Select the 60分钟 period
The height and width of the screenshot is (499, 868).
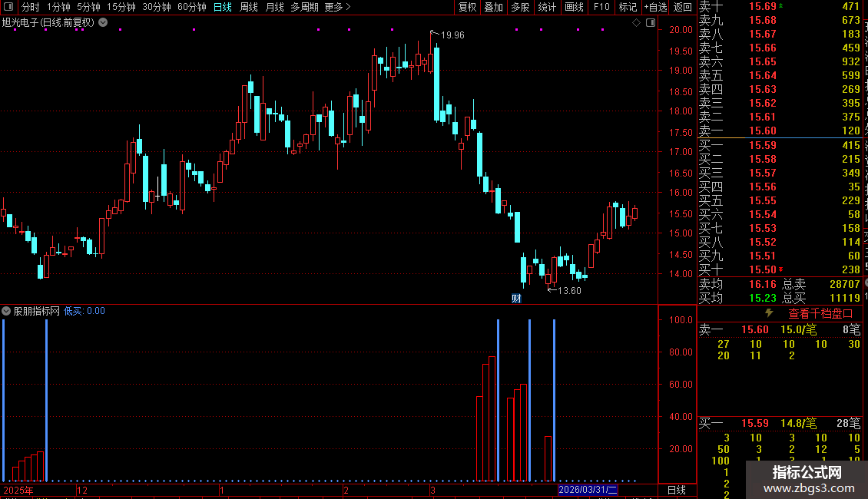[192, 7]
